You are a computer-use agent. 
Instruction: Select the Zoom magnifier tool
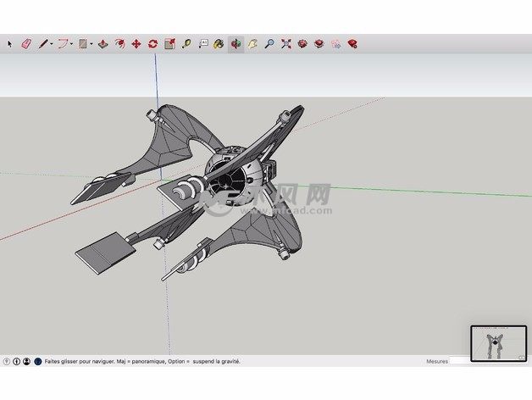tap(269, 43)
